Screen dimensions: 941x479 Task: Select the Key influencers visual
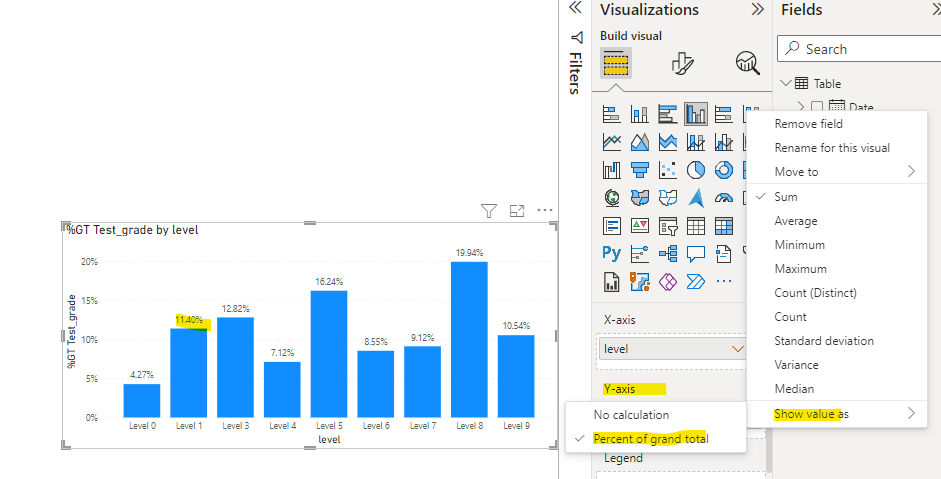point(640,253)
